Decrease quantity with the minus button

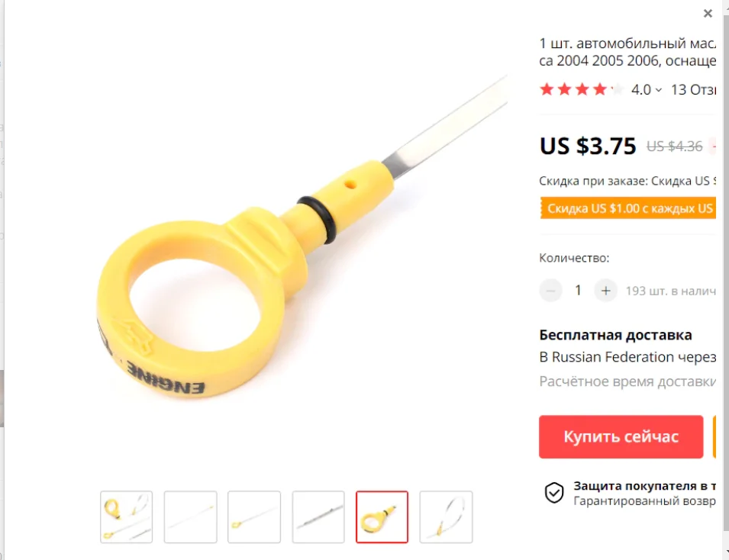pyautogui.click(x=550, y=291)
